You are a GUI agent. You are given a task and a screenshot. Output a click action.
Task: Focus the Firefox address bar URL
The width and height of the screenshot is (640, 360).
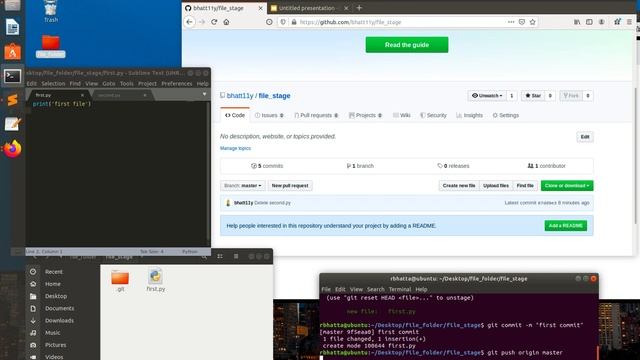click(351, 22)
